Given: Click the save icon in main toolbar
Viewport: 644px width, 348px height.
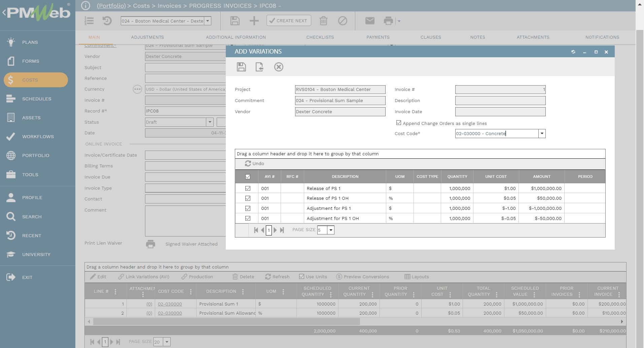Looking at the screenshot, I should tap(235, 21).
